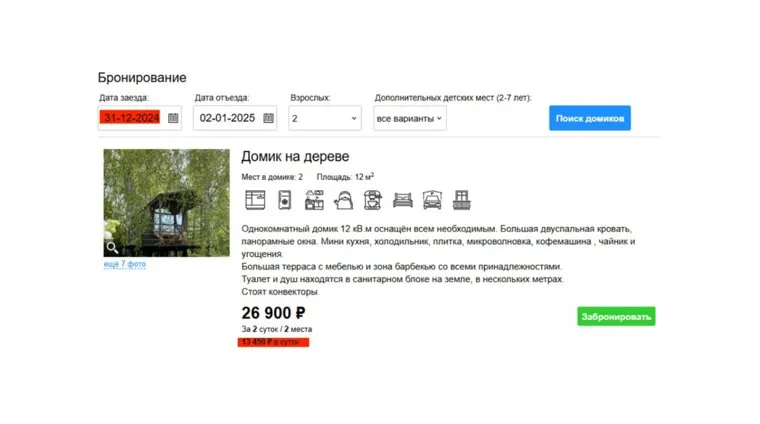Click the washing machine amenity icon
Viewport: 760px width, 424px height.
pos(285,200)
